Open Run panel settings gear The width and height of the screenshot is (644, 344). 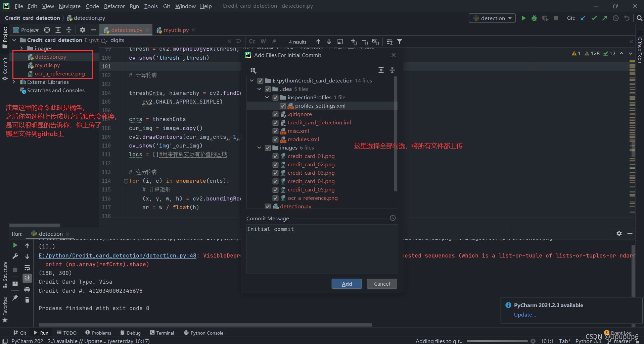[619, 233]
